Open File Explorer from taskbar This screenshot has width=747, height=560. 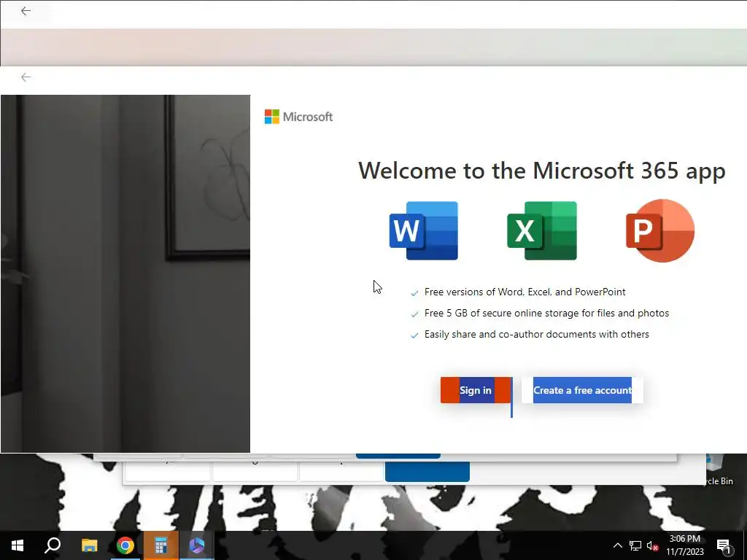click(89, 545)
